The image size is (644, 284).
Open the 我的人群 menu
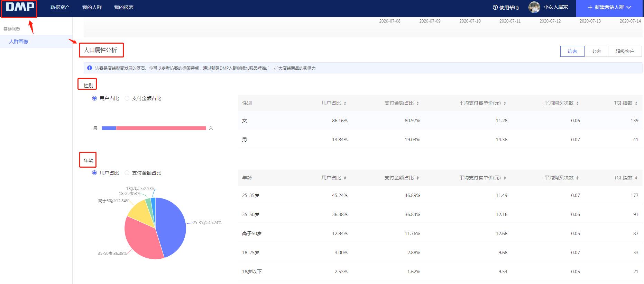tap(92, 7)
